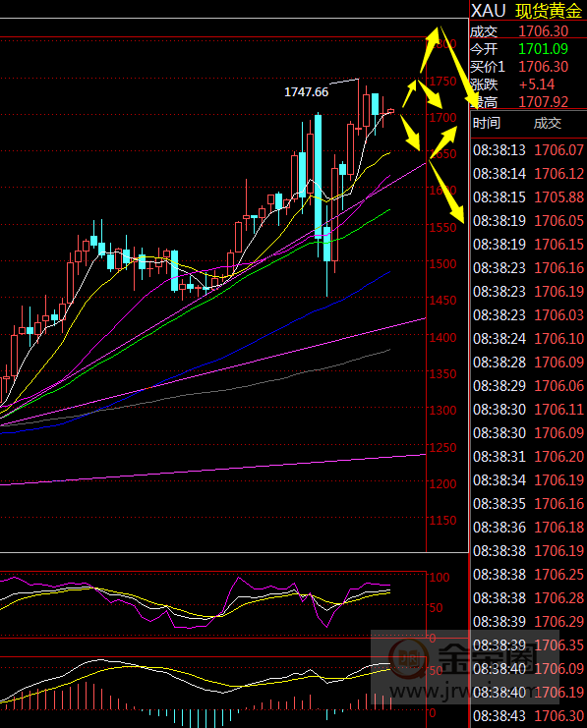
Task: Select the 08:38:14 tick row
Action: (528, 174)
